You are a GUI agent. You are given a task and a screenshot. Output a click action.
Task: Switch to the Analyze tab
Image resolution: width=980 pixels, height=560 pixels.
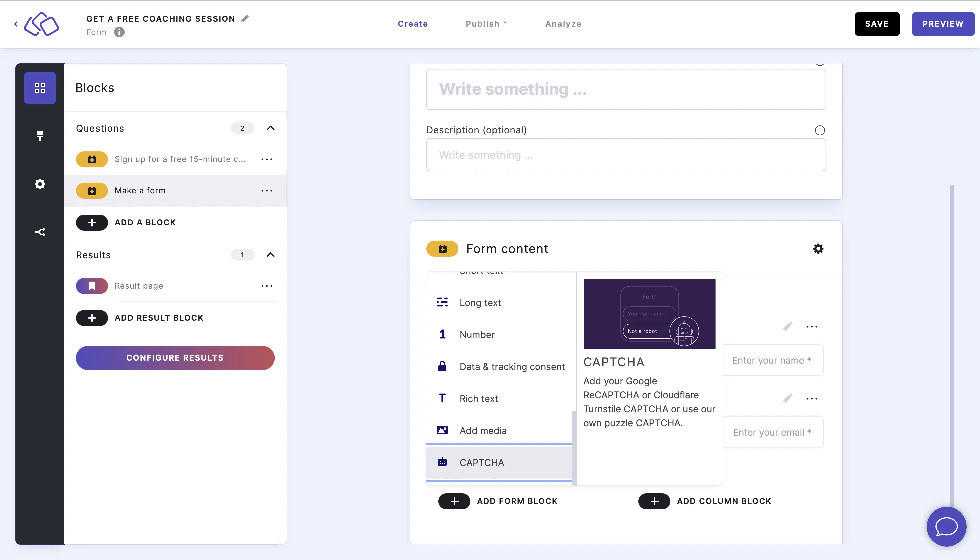coord(563,24)
